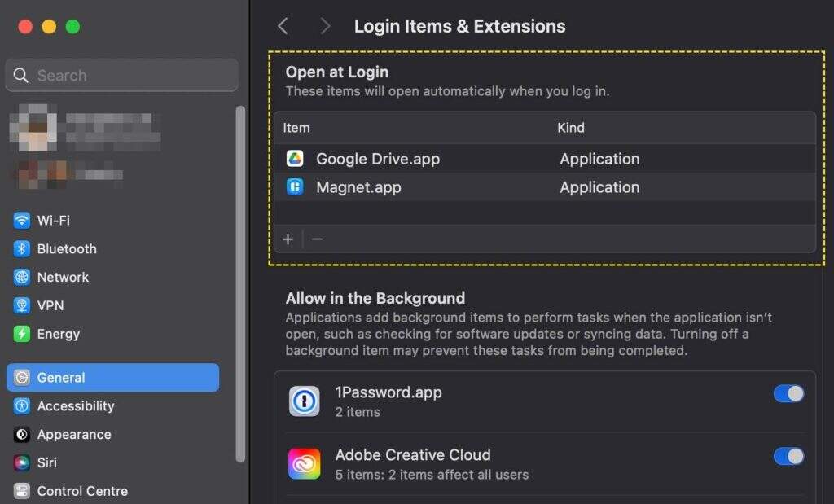
Task: Click the Item column header
Action: (x=296, y=128)
